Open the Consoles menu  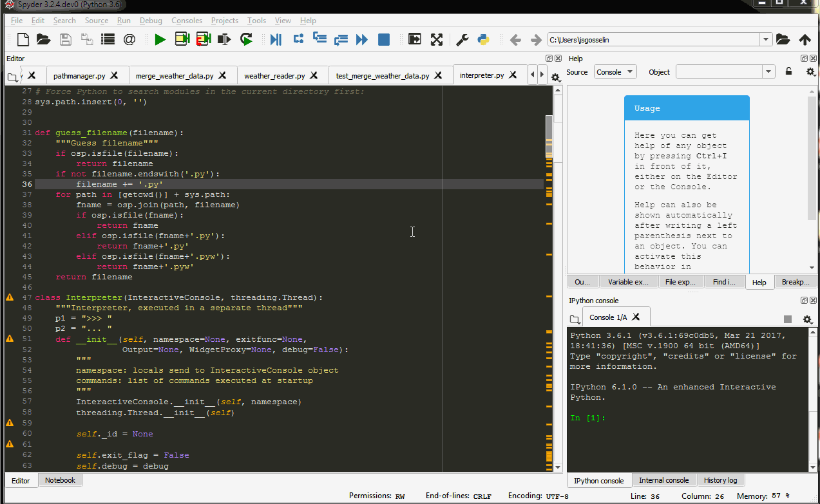click(x=187, y=21)
